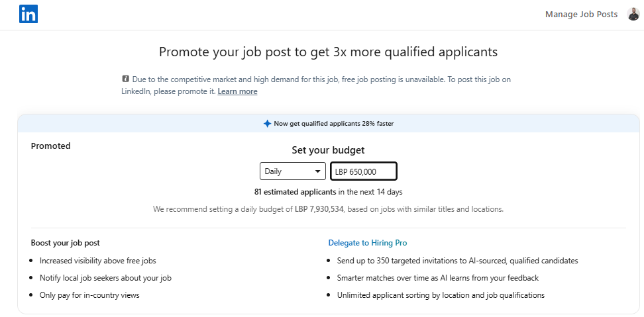644x317 pixels.
Task: Click the info icon beside the competitive market notice
Action: (x=126, y=79)
